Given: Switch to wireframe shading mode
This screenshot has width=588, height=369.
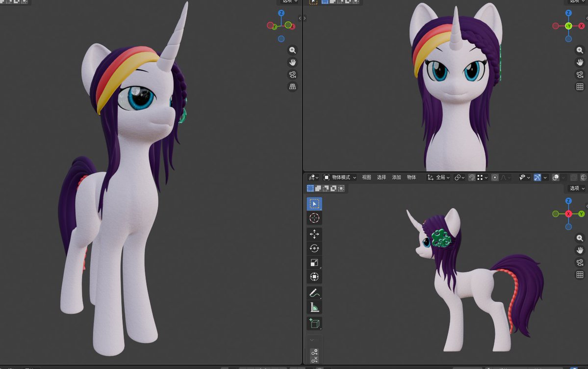Looking at the screenshot, I should [x=584, y=178].
